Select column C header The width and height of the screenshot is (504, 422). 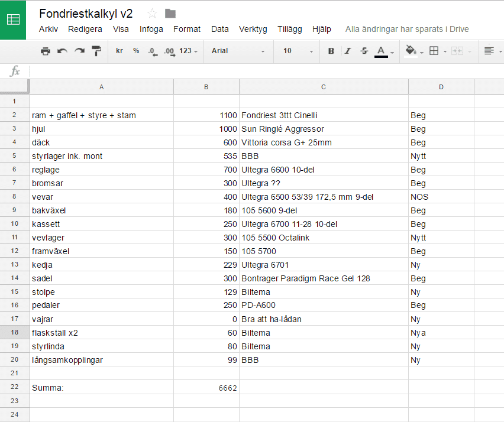pyautogui.click(x=324, y=87)
